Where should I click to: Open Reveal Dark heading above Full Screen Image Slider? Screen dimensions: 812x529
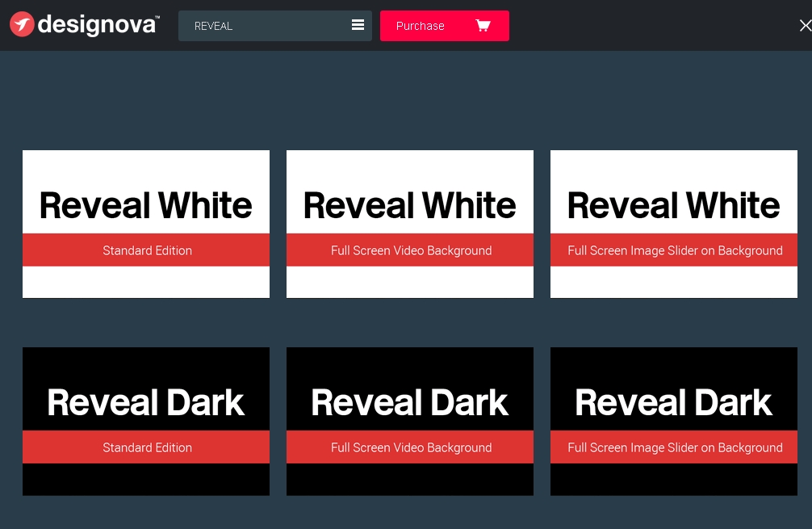coord(674,402)
